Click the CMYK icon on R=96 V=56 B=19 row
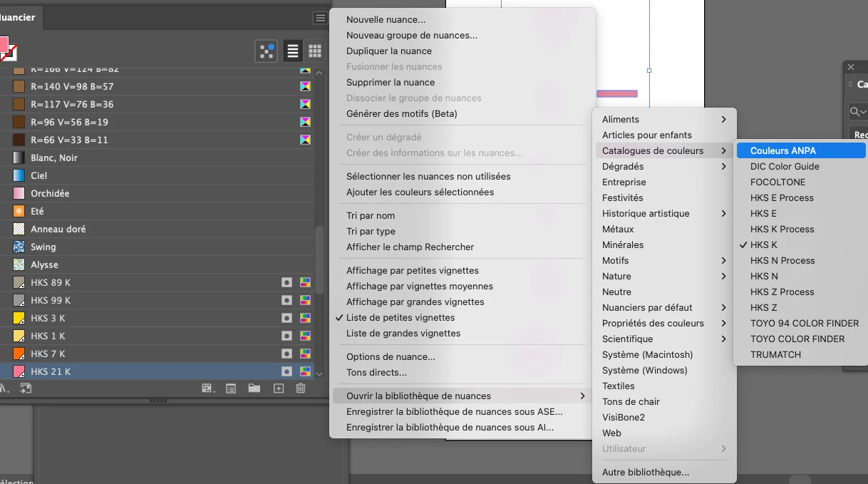 [305, 122]
